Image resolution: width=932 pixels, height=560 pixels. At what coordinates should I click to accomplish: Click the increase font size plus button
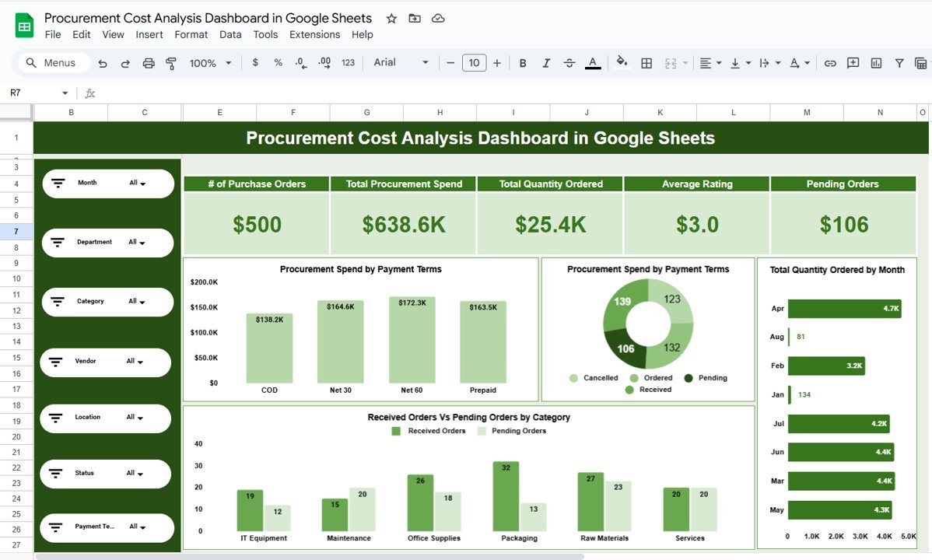(497, 63)
